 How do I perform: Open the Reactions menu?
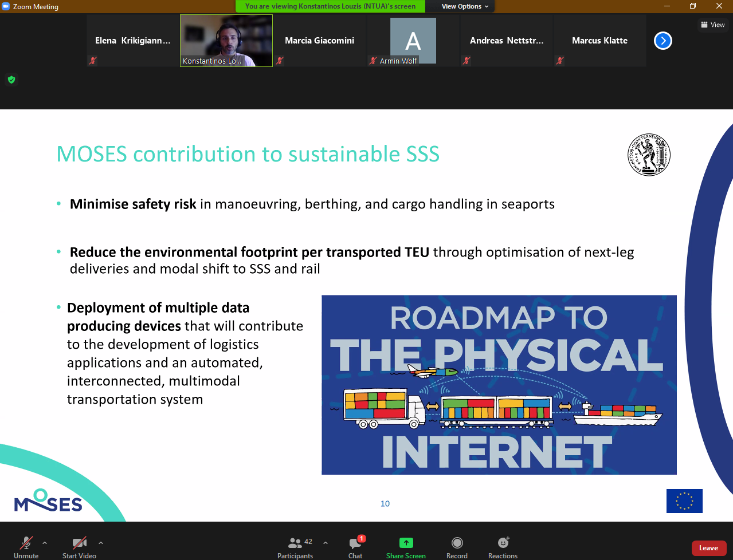[503, 547]
